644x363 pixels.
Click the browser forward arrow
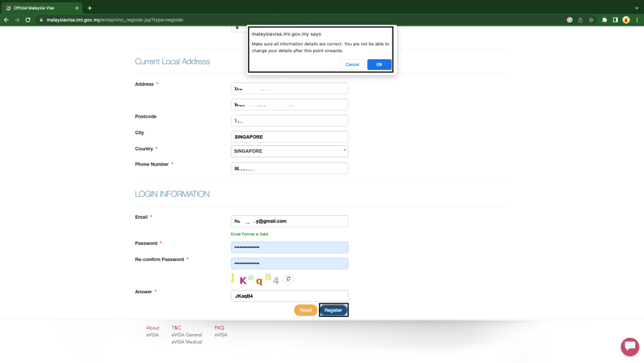(x=17, y=20)
